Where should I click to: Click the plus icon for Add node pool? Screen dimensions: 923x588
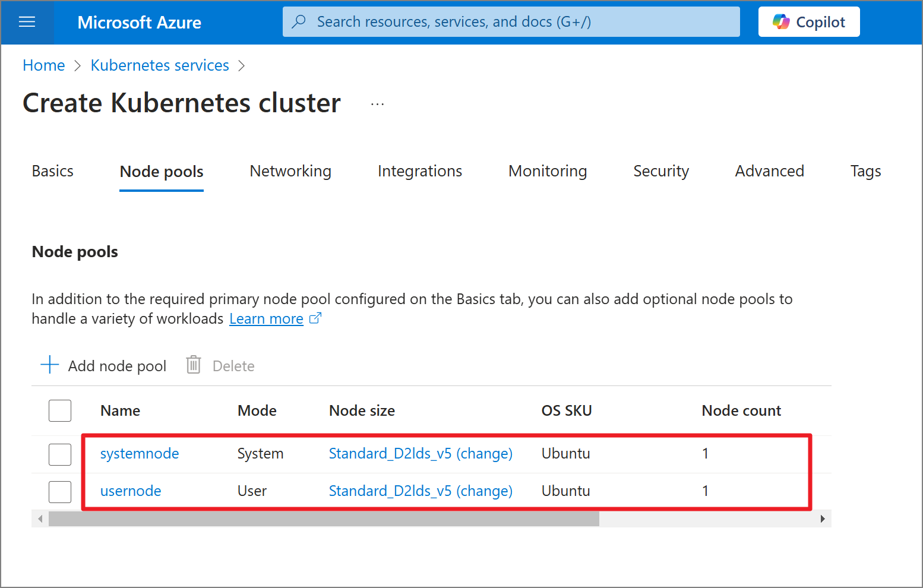pos(50,365)
